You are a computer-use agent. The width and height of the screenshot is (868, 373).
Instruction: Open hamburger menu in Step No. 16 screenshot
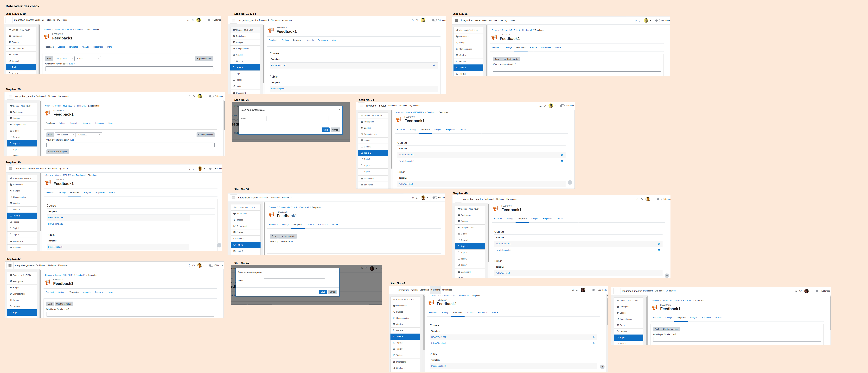tap(456, 21)
